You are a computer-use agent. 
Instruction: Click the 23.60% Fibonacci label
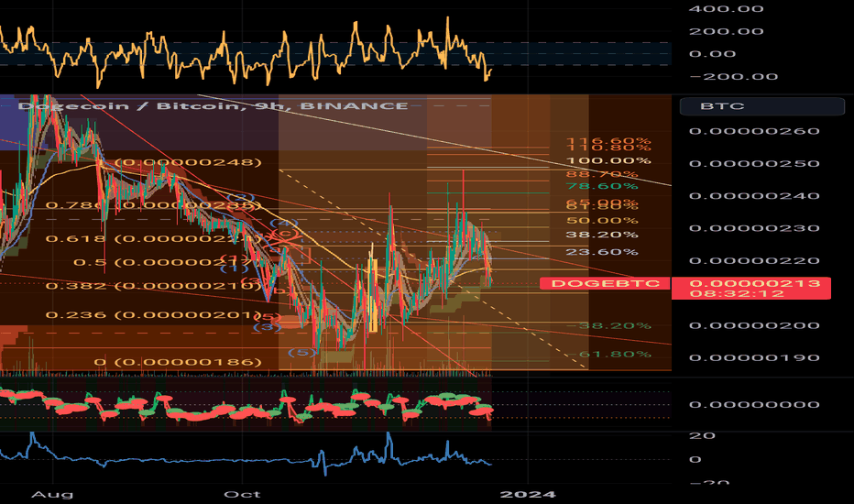602,252
